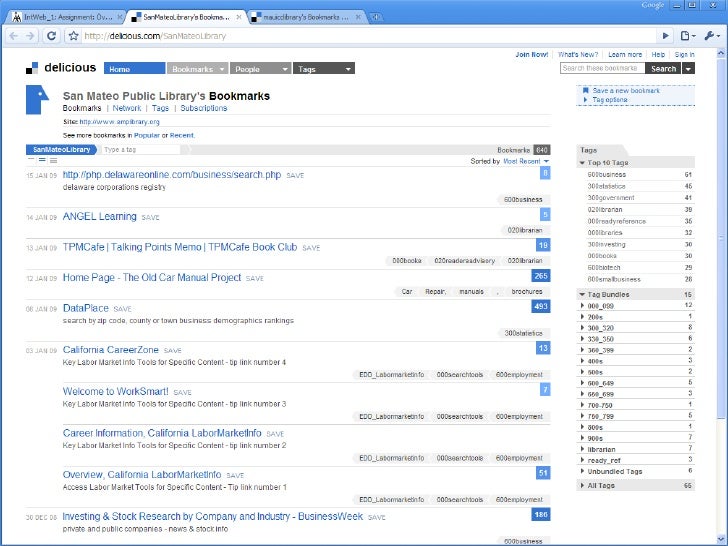Bookmark page with the star icon

click(x=74, y=36)
